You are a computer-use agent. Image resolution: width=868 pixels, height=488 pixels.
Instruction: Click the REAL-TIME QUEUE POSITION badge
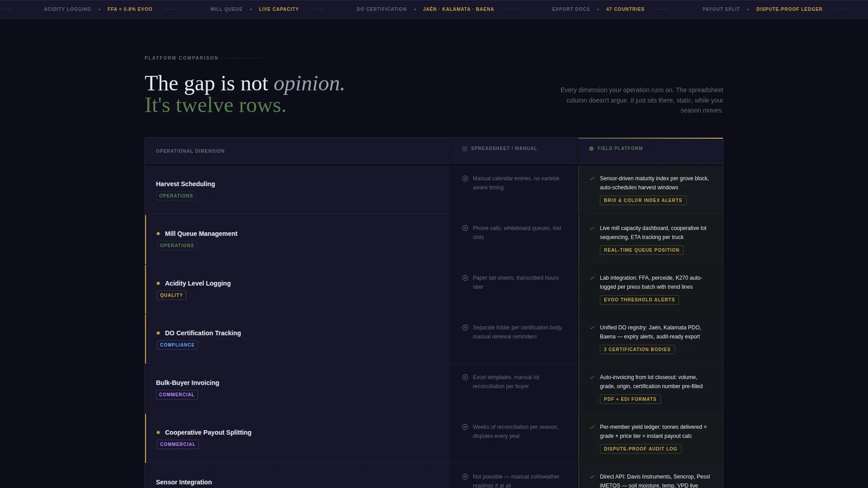click(642, 250)
